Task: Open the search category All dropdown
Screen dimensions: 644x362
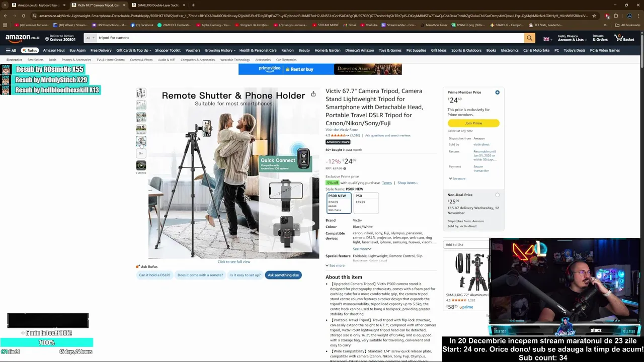Action: click(x=90, y=38)
